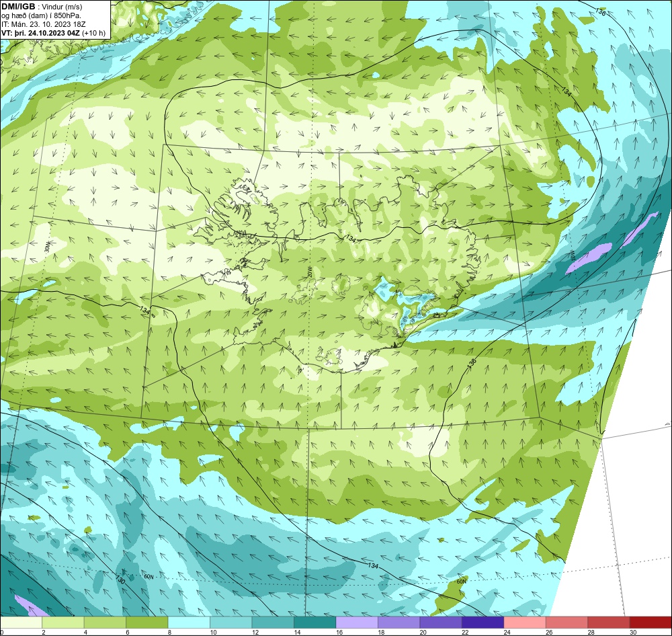Click legend tick value '6'

(127, 632)
